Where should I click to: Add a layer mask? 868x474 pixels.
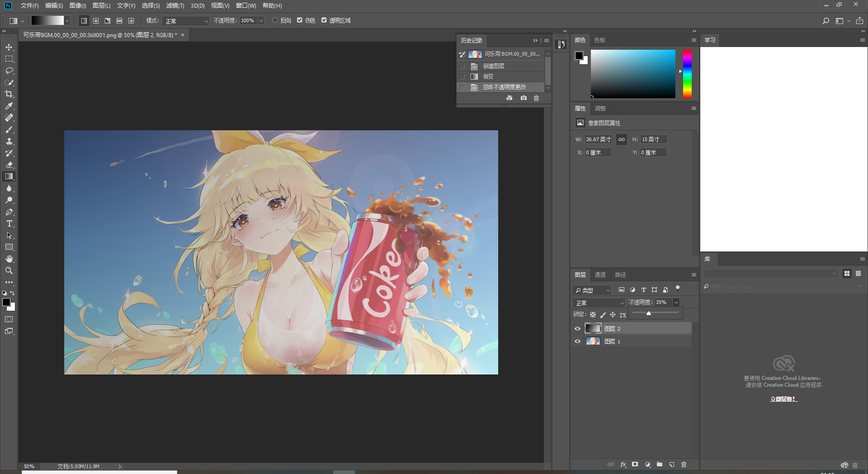pyautogui.click(x=635, y=465)
